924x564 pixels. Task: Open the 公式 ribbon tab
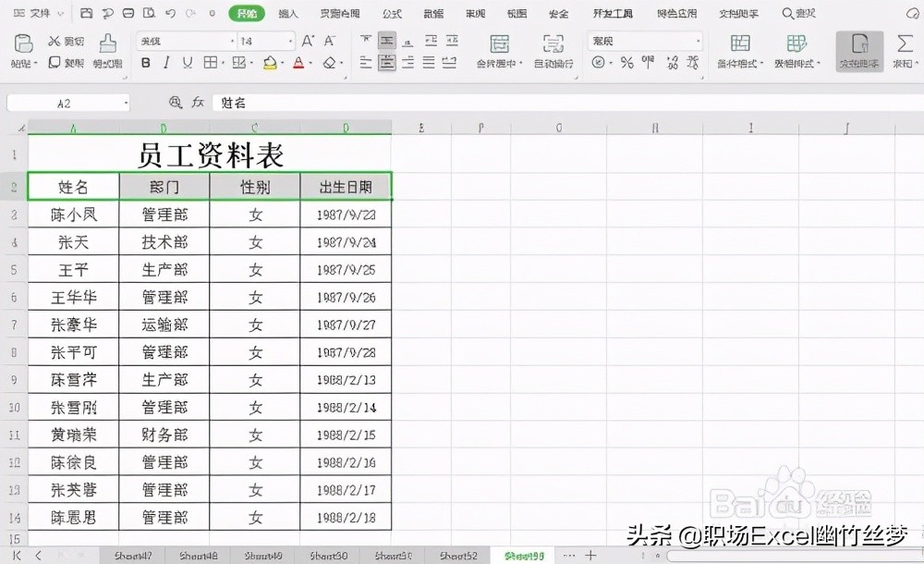click(x=392, y=13)
